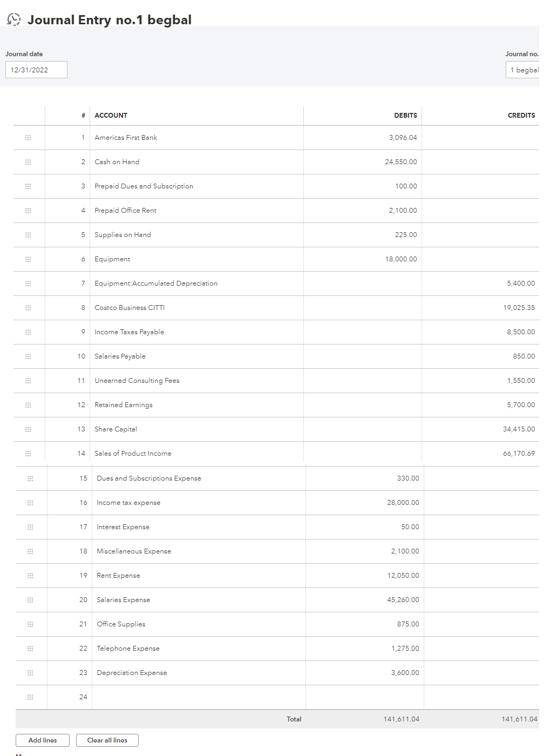Click drag handle for Salaries Payable row
Viewport: 557px width, 756px height.
coord(28,356)
